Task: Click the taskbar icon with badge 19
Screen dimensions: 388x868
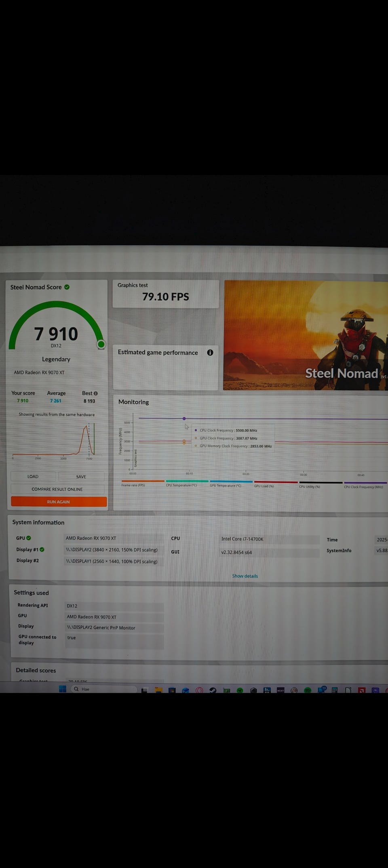Action: tap(322, 689)
